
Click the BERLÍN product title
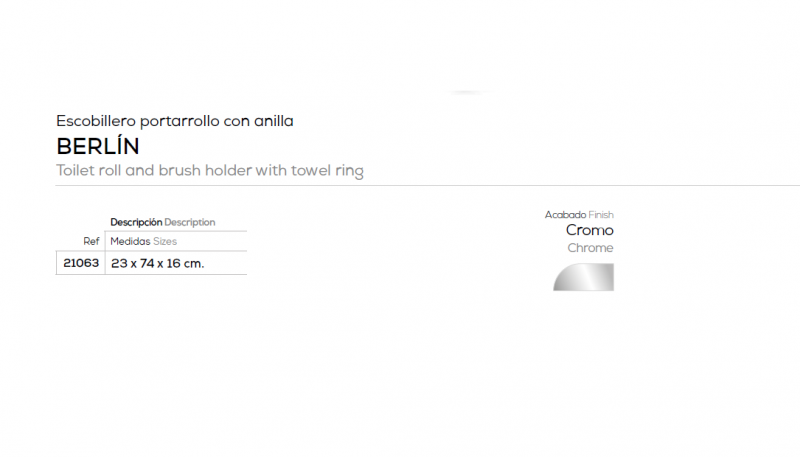click(x=98, y=146)
